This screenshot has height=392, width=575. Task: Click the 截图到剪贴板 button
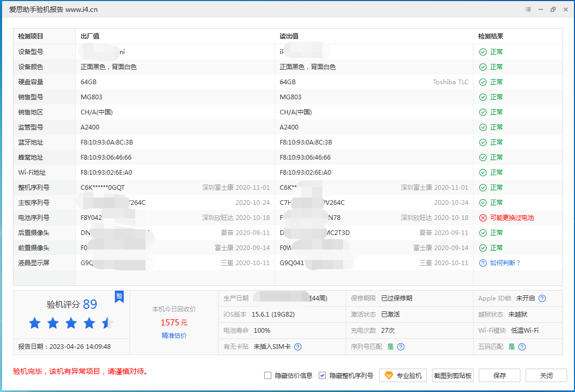click(x=452, y=375)
